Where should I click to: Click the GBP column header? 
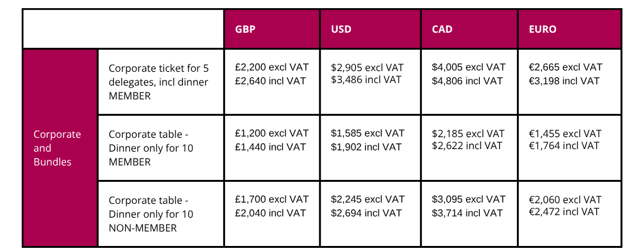point(272,29)
